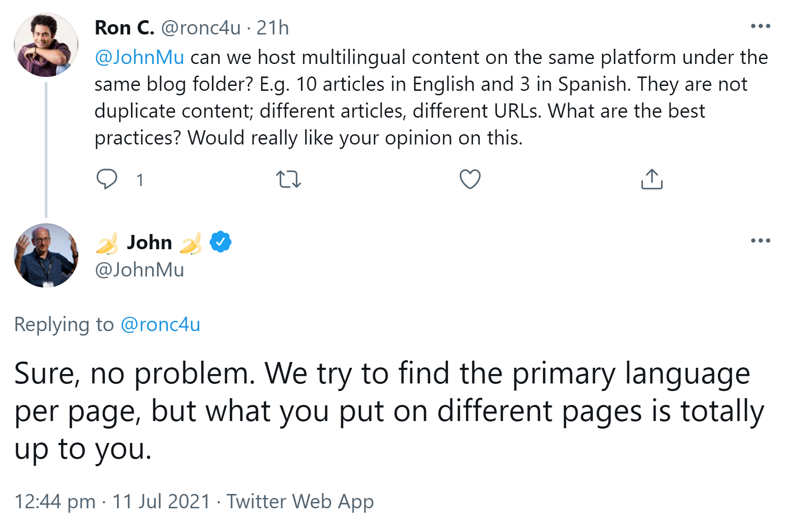Click the @JohnMu handle under John's name
Image resolution: width=786 pixels, height=532 pixels.
pyautogui.click(x=140, y=270)
